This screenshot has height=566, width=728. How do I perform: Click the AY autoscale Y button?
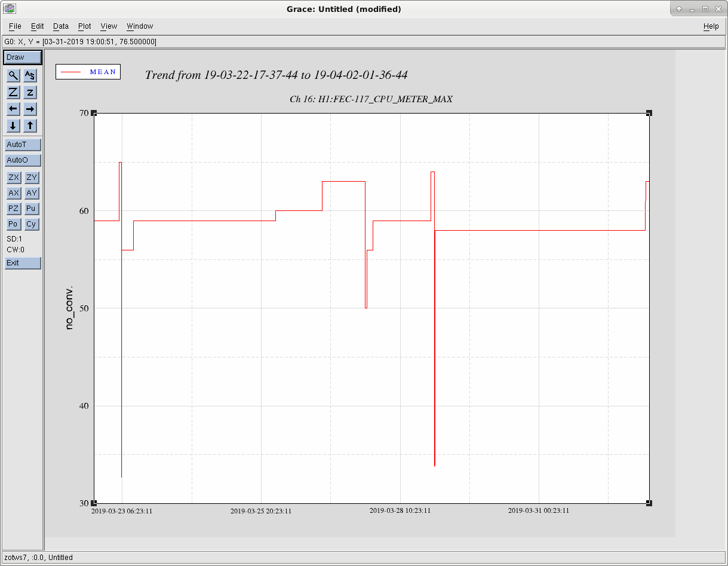click(x=32, y=193)
